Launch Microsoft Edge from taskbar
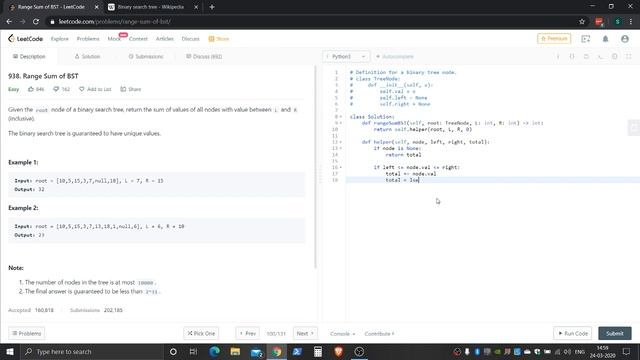The height and width of the screenshot is (360, 640). (x=214, y=351)
